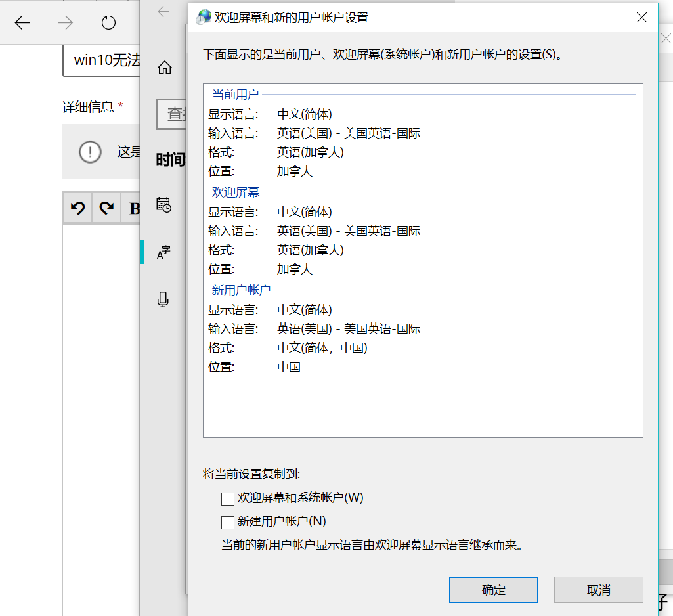Activate the microphone icon

click(163, 299)
